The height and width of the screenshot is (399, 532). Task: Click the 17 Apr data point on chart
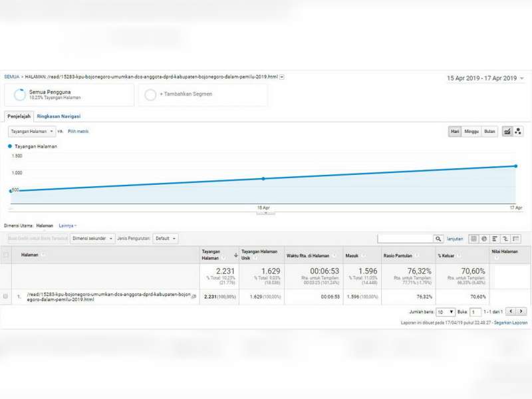[515, 166]
